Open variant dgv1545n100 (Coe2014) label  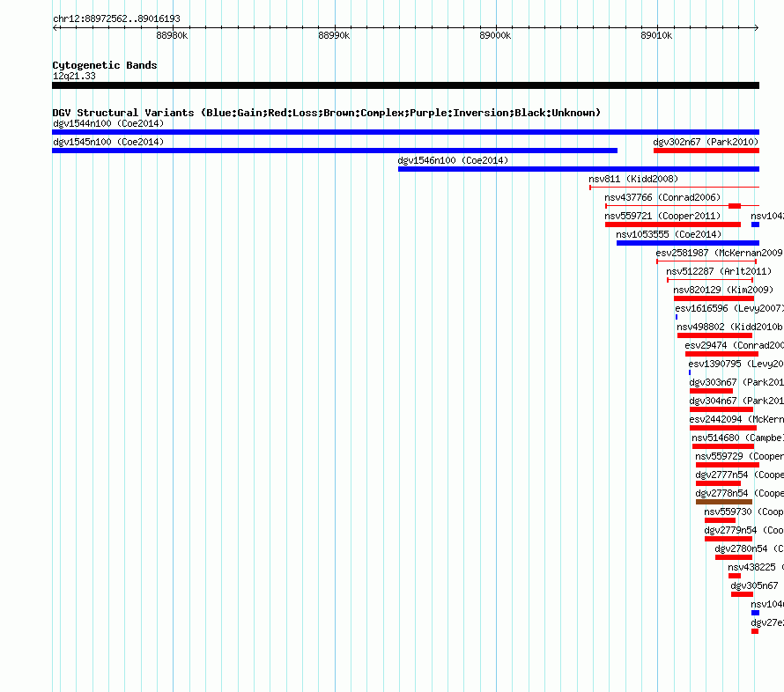[x=108, y=142]
